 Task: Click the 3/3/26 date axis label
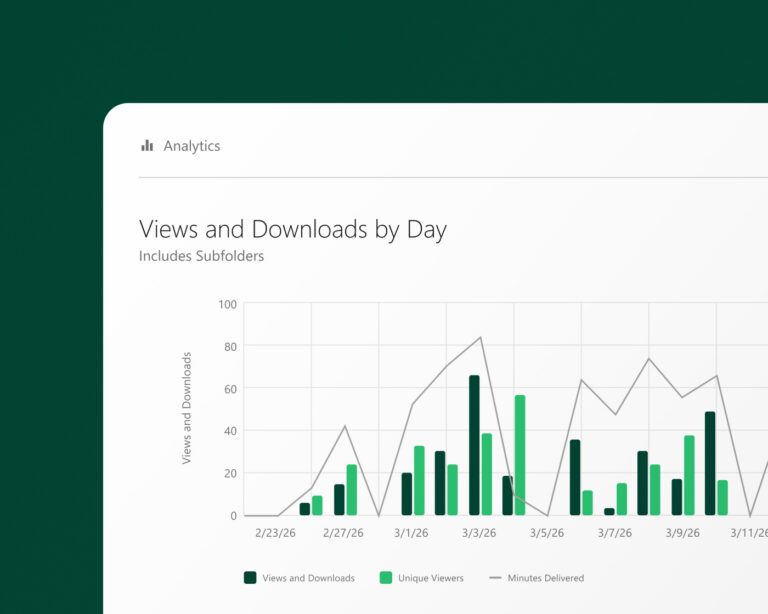point(479,533)
